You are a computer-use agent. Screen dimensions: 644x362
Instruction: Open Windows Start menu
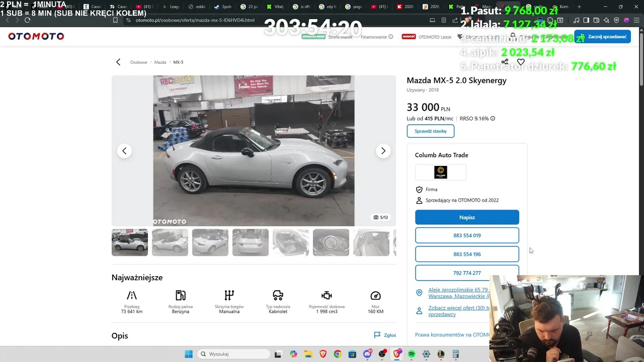tap(189, 354)
